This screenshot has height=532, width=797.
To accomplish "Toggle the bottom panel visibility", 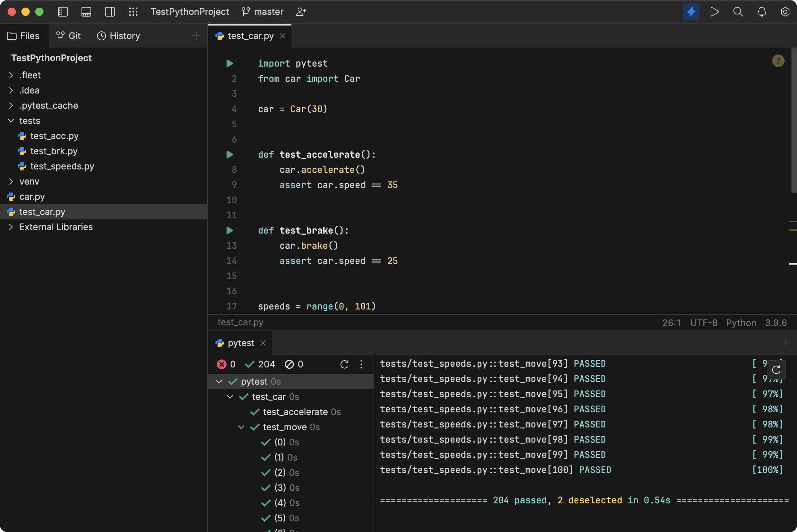I will pos(86,11).
